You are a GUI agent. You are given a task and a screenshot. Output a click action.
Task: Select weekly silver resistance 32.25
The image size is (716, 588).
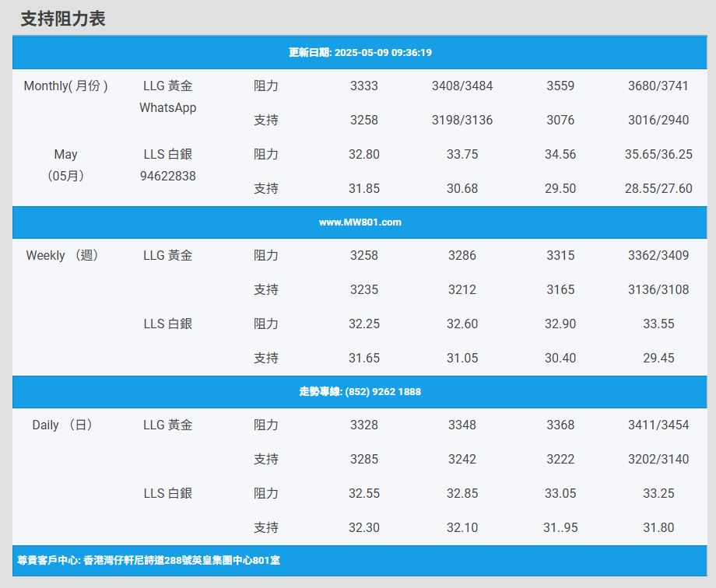(x=364, y=324)
